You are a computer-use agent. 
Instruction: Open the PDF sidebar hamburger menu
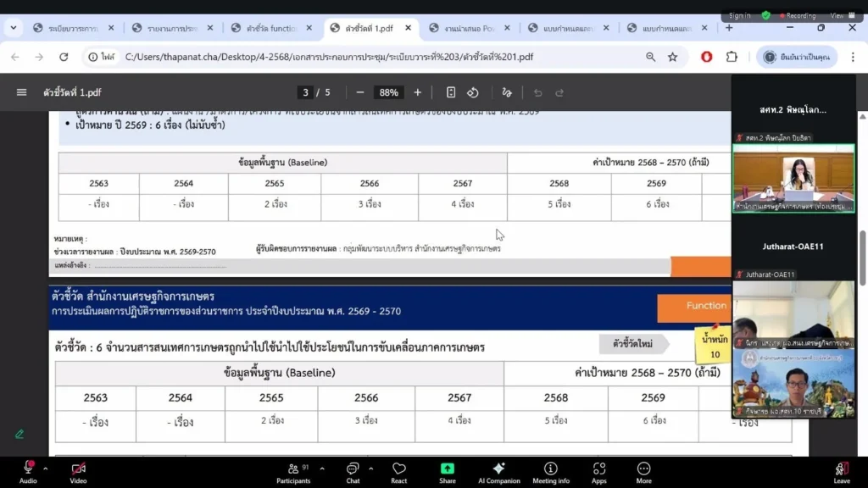(22, 92)
